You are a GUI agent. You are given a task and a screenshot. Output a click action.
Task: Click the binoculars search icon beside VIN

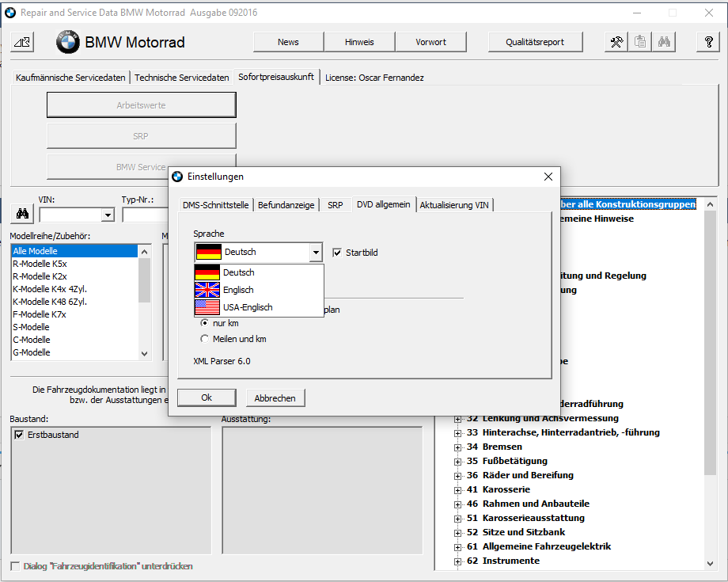(x=23, y=214)
